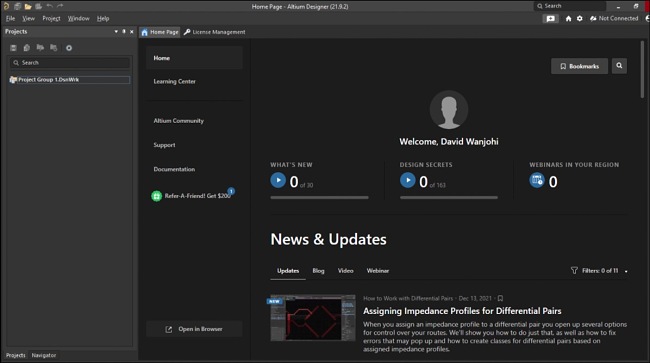The image size is (650, 363).
Task: Click the user avatar picture
Action: 449,110
